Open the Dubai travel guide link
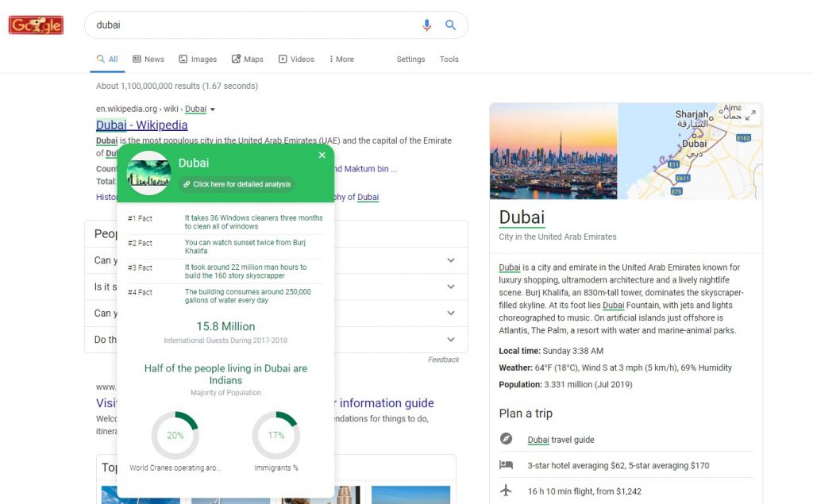 coord(561,440)
